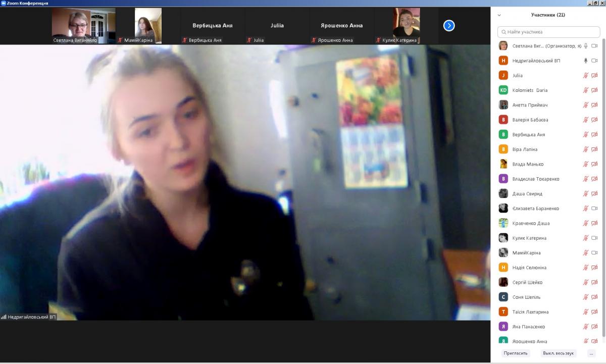Click the camera icon for Кулик Катерина in list
The width and height of the screenshot is (606, 364).
tap(594, 238)
